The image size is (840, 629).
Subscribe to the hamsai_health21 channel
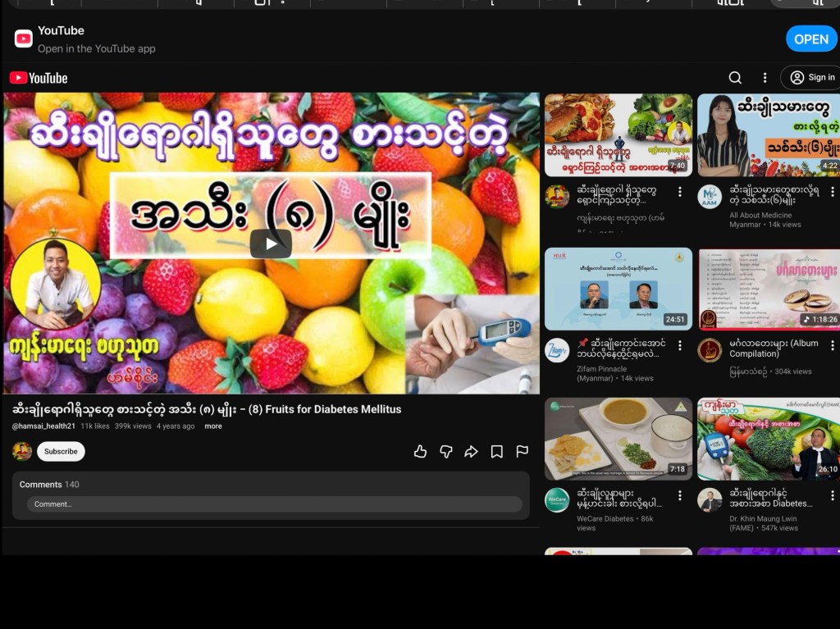pyautogui.click(x=61, y=451)
